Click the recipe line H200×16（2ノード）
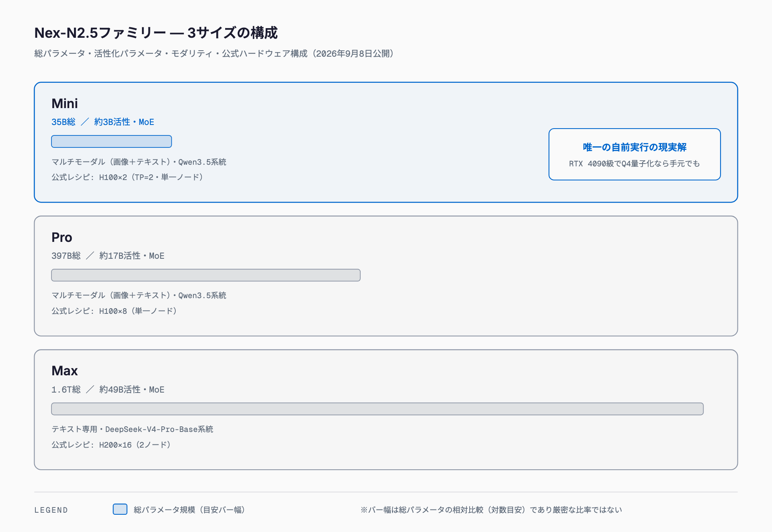This screenshot has height=532, width=772. click(111, 445)
